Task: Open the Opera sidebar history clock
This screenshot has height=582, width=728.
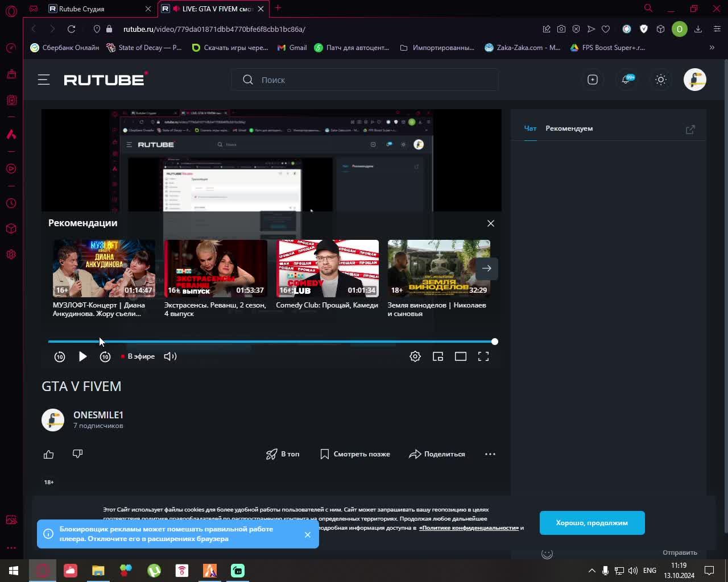Action: point(11,203)
